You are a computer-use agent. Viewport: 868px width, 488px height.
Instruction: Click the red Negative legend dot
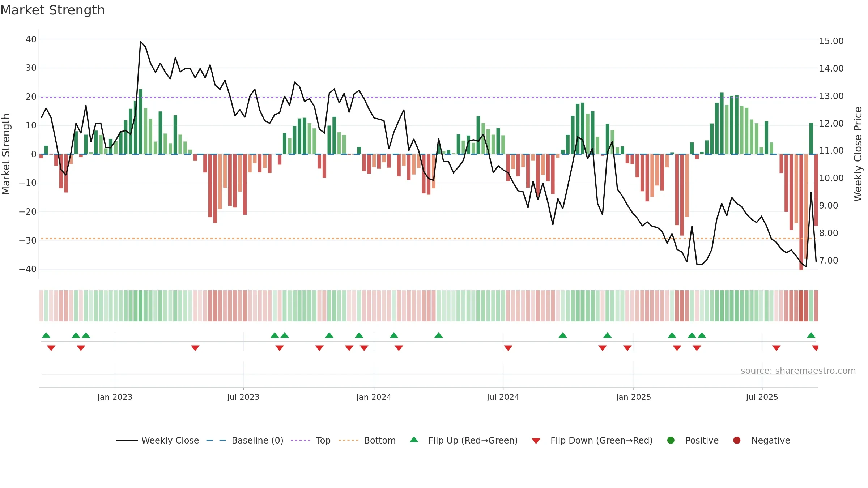(737, 440)
